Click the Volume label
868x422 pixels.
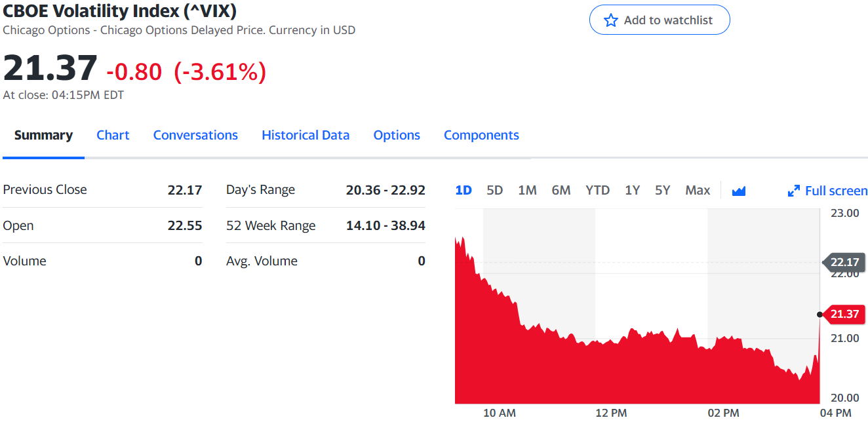pos(25,261)
